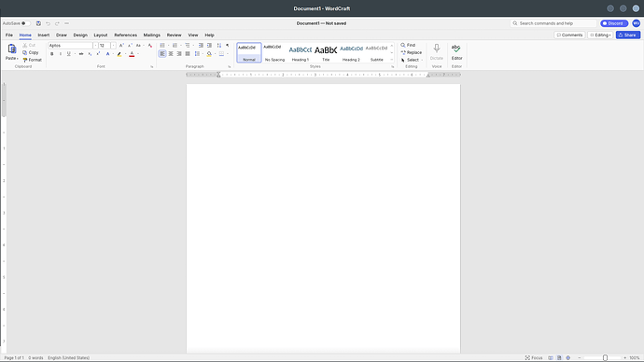Toggle align left button
This screenshot has height=362, width=644.
coord(162,54)
